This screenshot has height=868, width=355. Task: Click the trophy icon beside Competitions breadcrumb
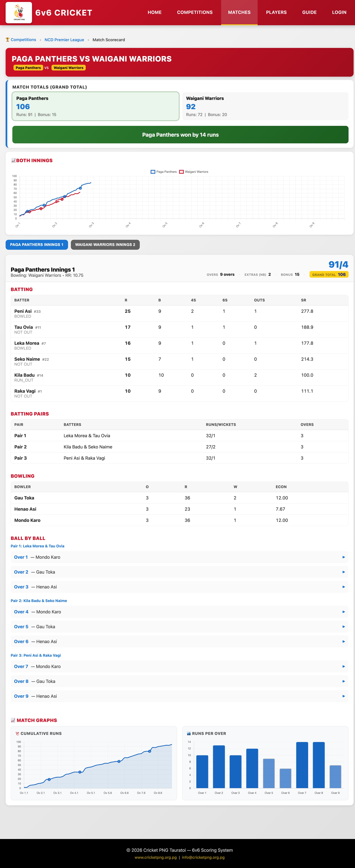7,40
